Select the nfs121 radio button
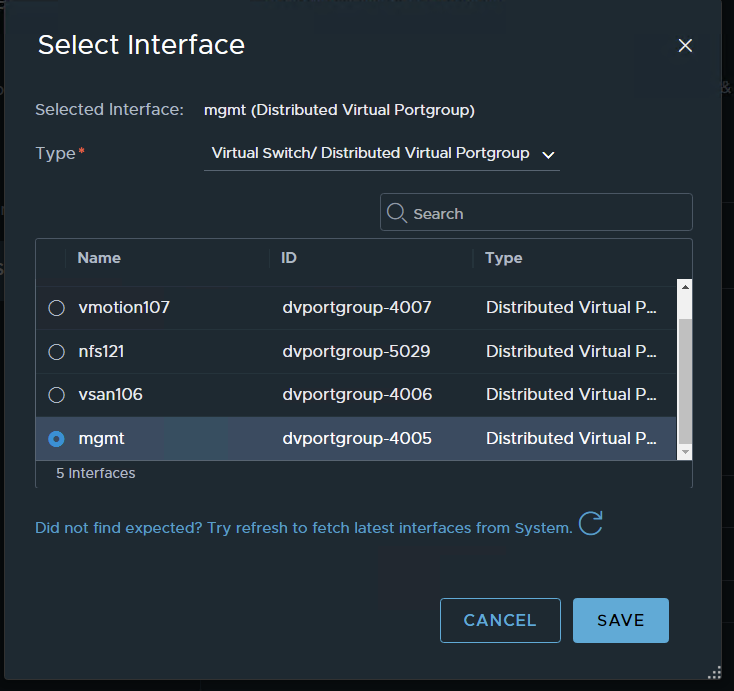Screen dimensions: 734x691 [x=57, y=352]
